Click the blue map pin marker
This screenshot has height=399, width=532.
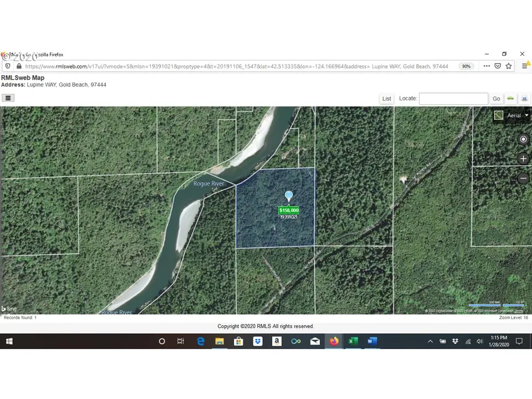click(289, 196)
